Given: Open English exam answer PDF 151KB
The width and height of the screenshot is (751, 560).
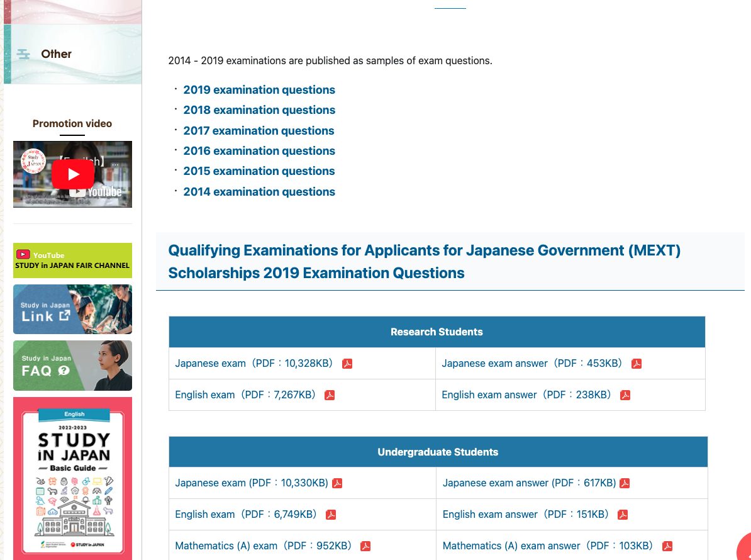Looking at the screenshot, I should [x=526, y=514].
